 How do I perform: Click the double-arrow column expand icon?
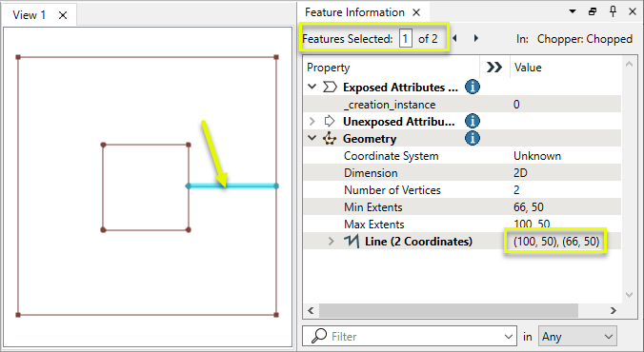coord(494,68)
